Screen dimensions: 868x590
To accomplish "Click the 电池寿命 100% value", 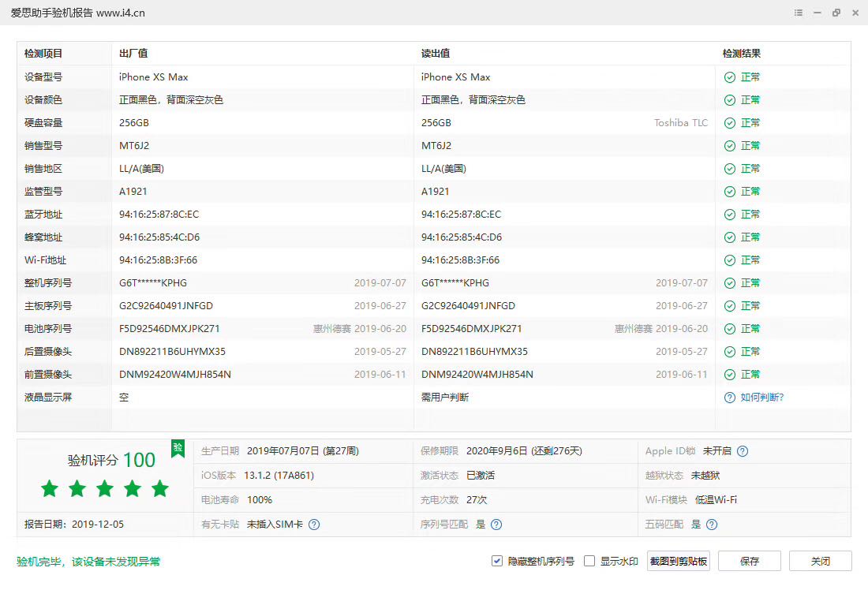I will (x=260, y=500).
